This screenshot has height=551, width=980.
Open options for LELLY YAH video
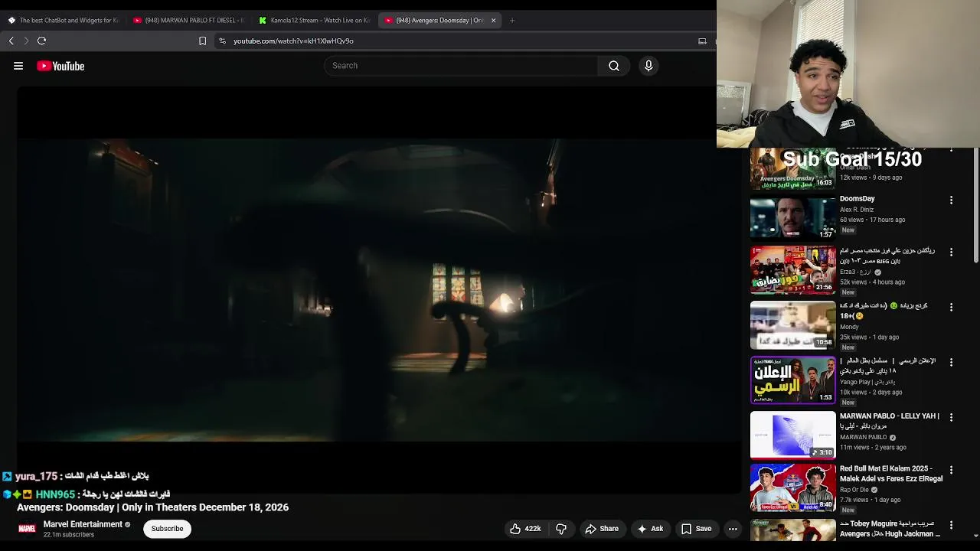(951, 417)
